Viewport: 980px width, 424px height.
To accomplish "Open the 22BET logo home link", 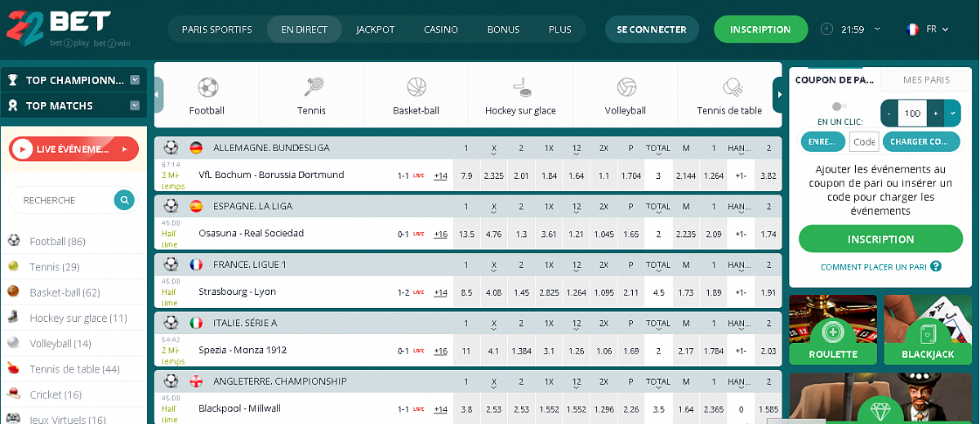I will click(x=68, y=30).
